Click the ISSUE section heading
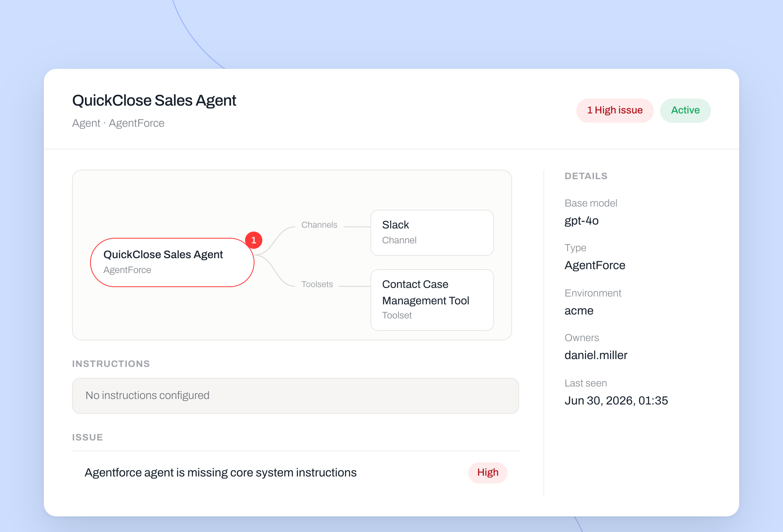The height and width of the screenshot is (532, 783). pos(88,437)
